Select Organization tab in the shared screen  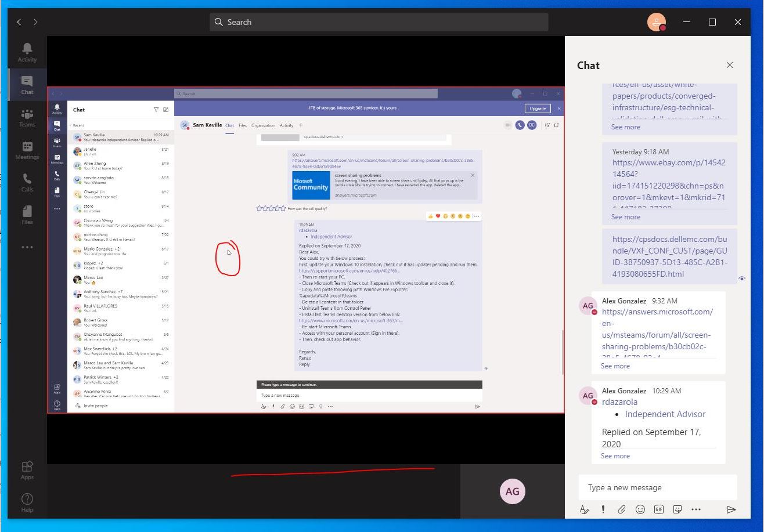tap(263, 125)
